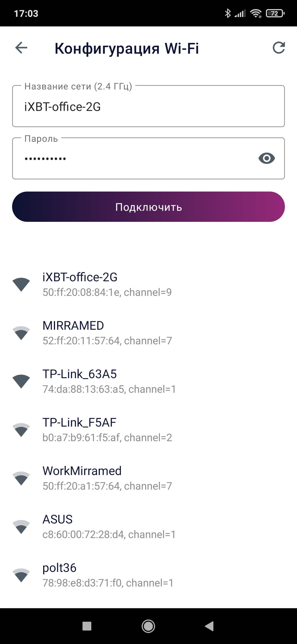Open recent apps with square button
The image size is (297, 644).
(x=87, y=626)
